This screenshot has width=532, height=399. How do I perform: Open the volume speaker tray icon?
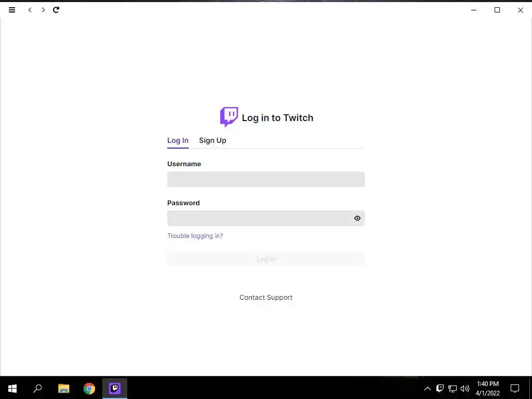tap(465, 389)
